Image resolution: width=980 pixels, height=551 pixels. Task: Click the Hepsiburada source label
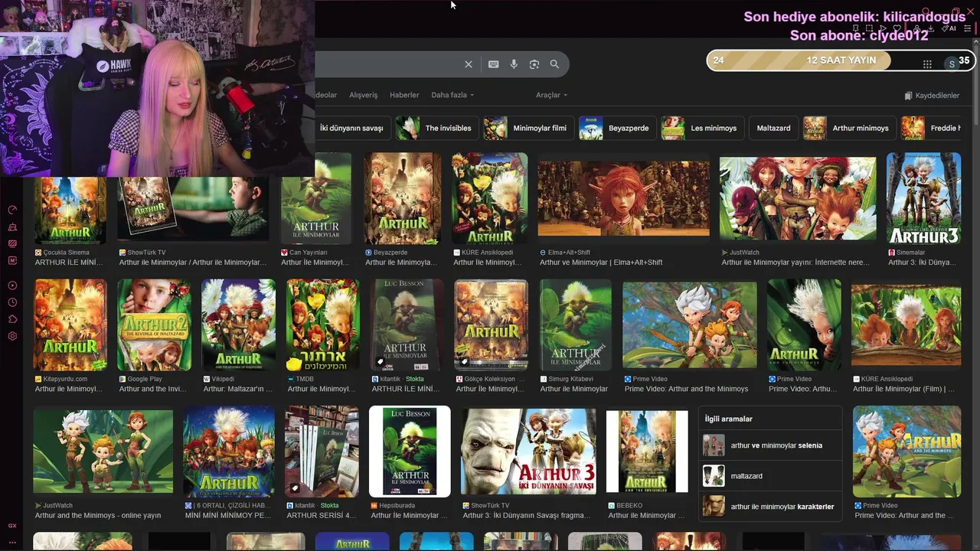click(x=393, y=506)
